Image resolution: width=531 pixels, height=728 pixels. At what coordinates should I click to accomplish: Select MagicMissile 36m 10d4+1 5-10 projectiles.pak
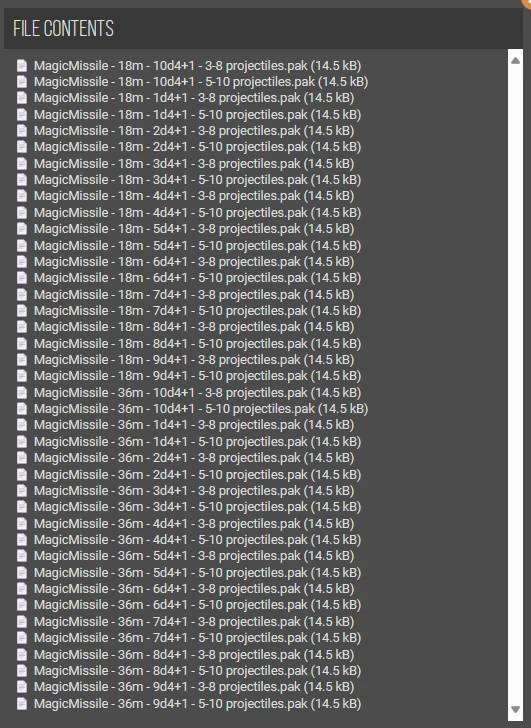tap(201, 409)
